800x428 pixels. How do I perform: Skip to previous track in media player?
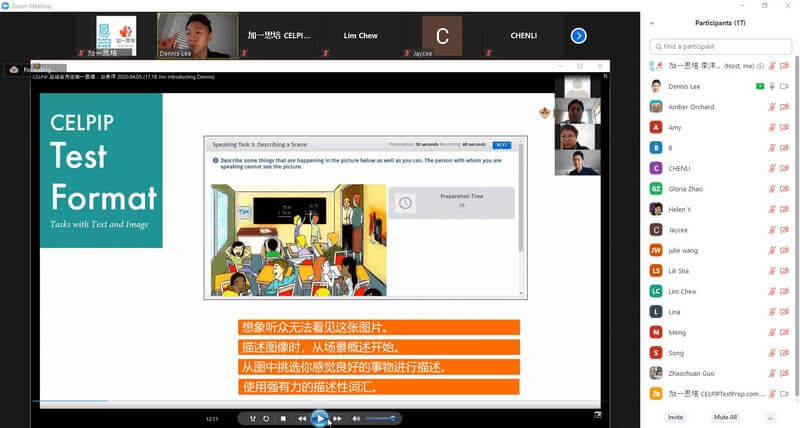tap(302, 418)
